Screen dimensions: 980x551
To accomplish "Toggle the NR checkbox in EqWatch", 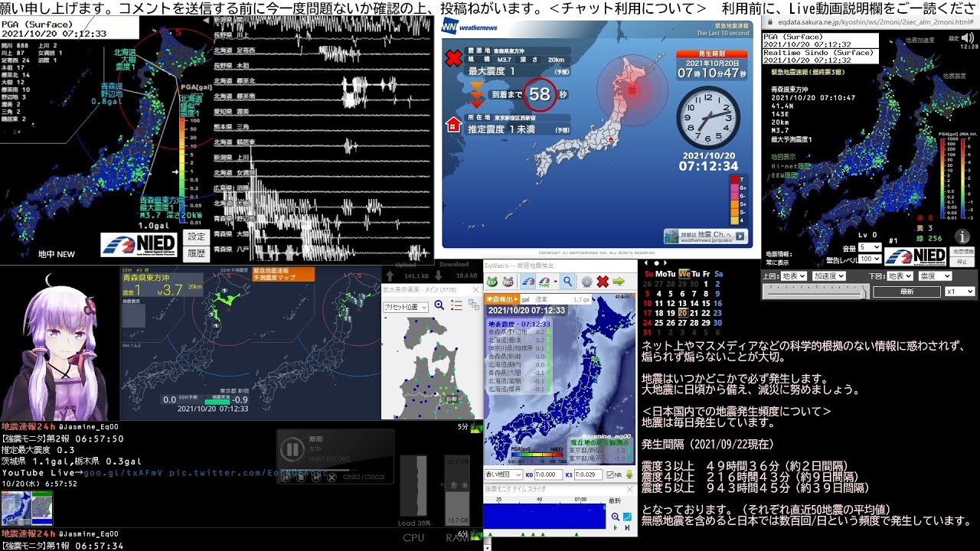I will coord(610,474).
